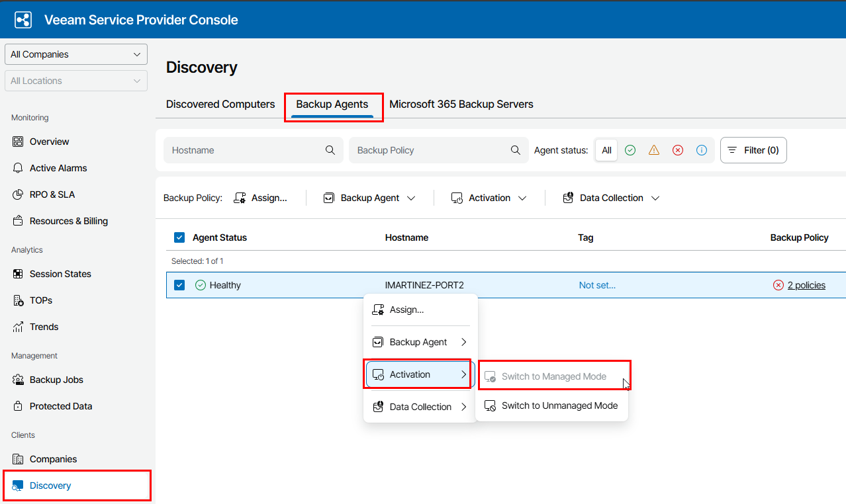Choose Switch to Unmanaged Mode from submenu
Viewport: 846px width, 504px height.
[559, 405]
